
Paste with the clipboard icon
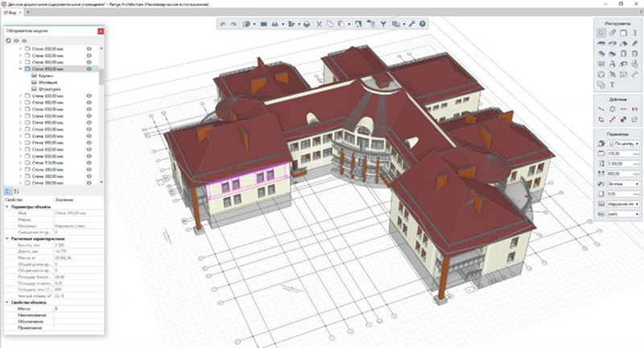[341, 24]
